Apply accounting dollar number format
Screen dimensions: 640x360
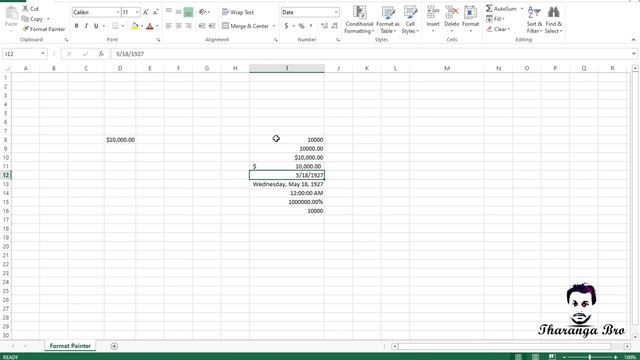coord(286,26)
